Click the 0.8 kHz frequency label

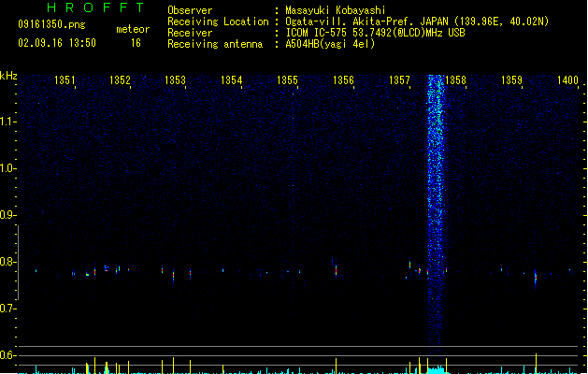(x=7, y=262)
